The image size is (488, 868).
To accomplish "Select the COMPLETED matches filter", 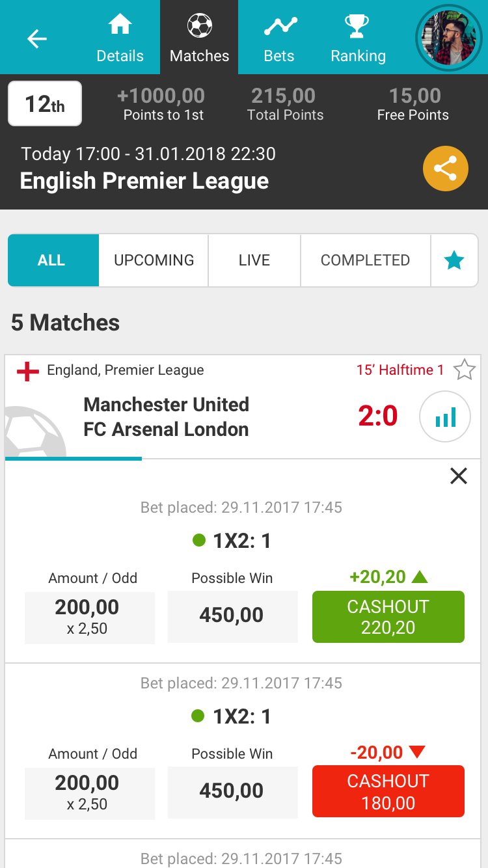I will click(365, 261).
